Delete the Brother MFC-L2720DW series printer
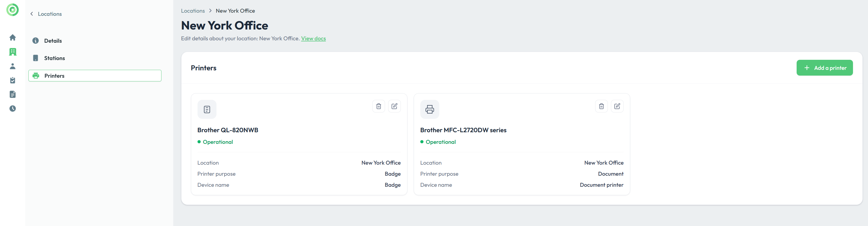The height and width of the screenshot is (226, 868). pyautogui.click(x=601, y=106)
